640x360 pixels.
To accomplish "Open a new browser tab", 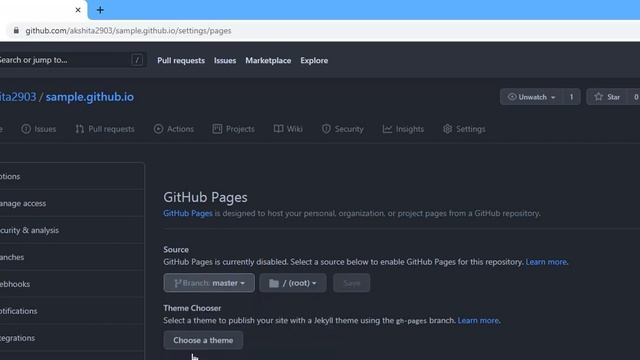I will [100, 10].
